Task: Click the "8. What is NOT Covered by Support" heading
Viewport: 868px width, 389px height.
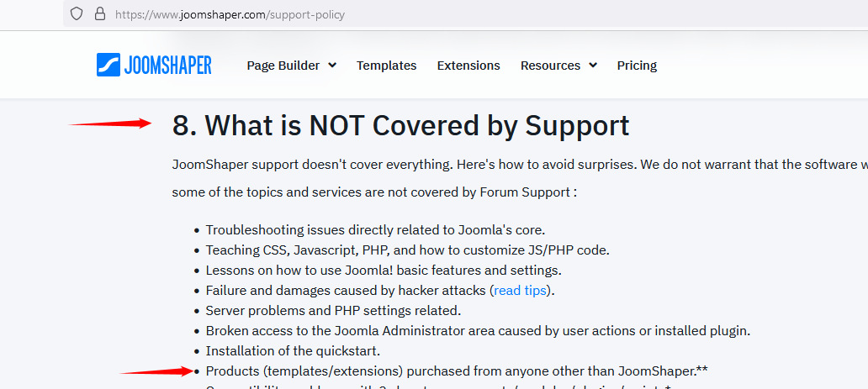Action: [x=400, y=125]
